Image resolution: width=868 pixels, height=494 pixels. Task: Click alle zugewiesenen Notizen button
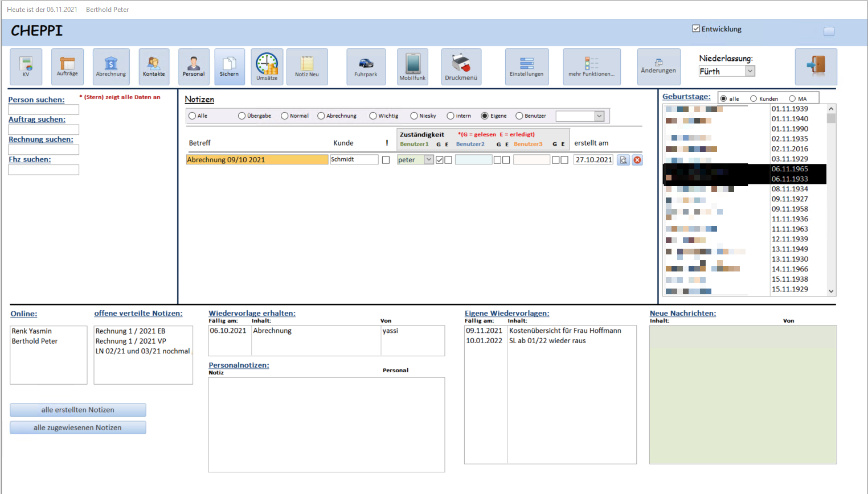pos(78,427)
